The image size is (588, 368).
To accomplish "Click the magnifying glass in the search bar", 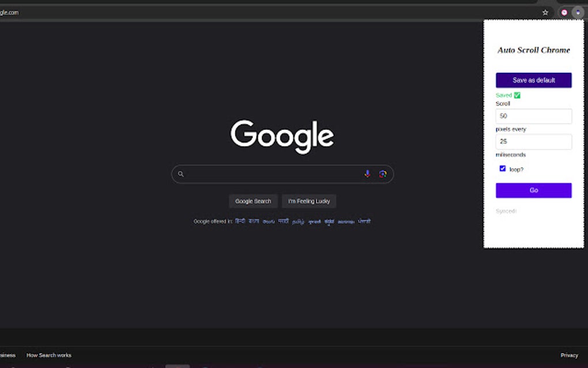I will 180,174.
